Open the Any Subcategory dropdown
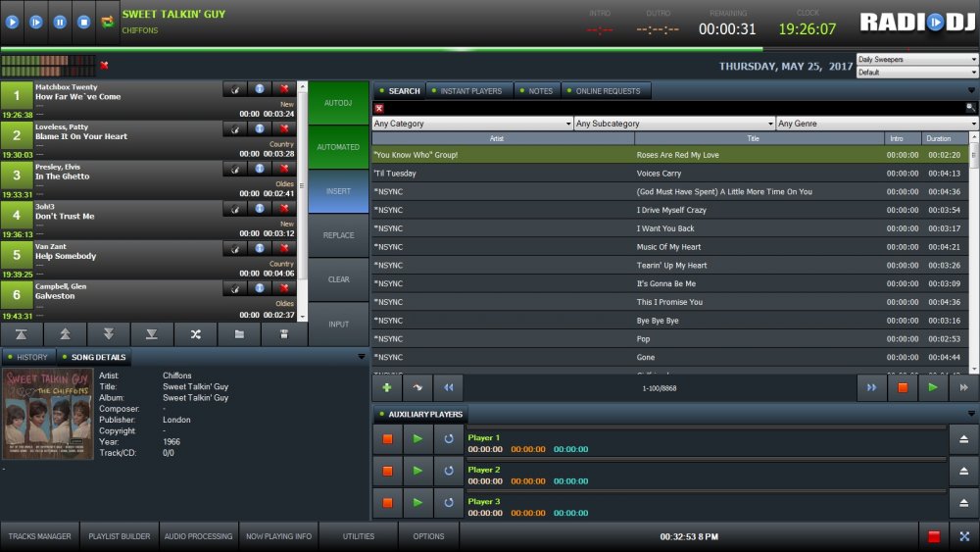 point(674,124)
